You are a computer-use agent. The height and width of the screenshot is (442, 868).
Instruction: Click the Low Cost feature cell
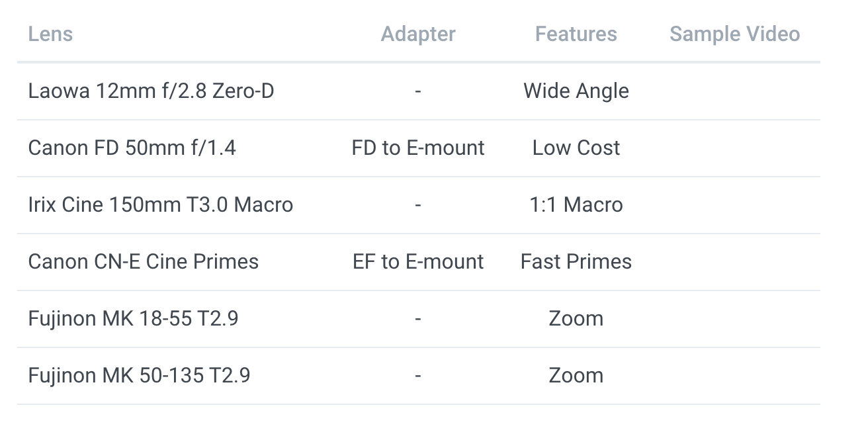click(x=576, y=148)
